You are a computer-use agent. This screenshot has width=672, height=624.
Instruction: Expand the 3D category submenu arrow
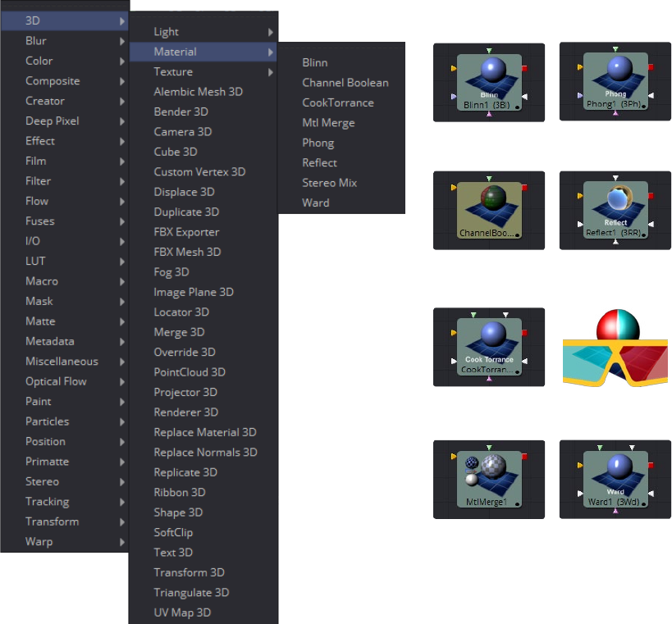122,21
